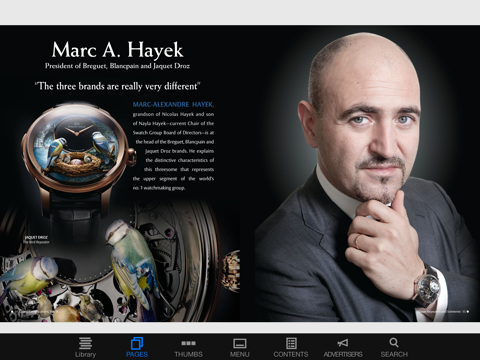Click the President of Breguet subtitle
480x360 pixels.
click(x=117, y=66)
